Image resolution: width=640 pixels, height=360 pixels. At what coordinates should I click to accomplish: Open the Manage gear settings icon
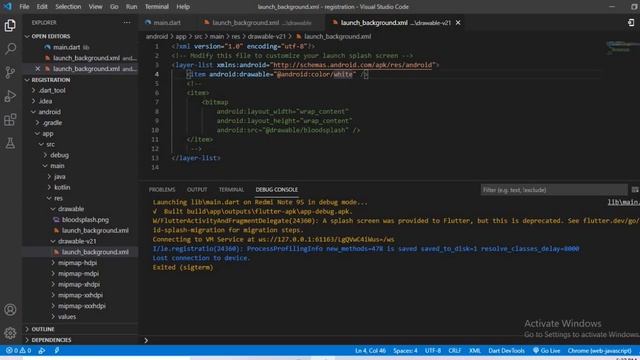(x=10, y=333)
